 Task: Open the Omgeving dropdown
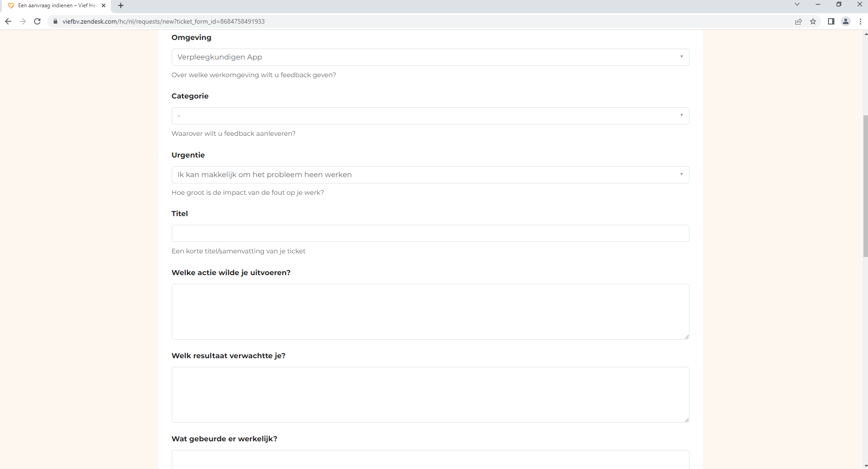[x=430, y=57]
